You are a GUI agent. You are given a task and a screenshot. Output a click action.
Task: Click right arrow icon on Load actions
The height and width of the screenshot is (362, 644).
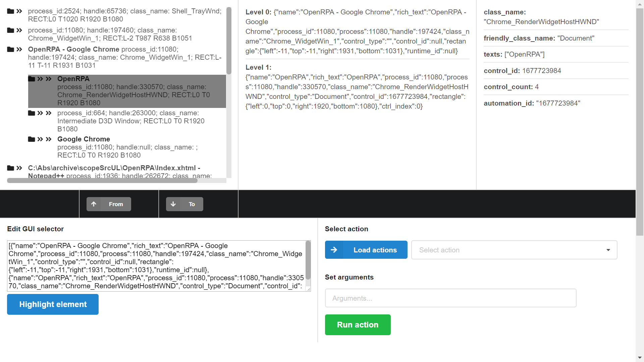click(334, 250)
